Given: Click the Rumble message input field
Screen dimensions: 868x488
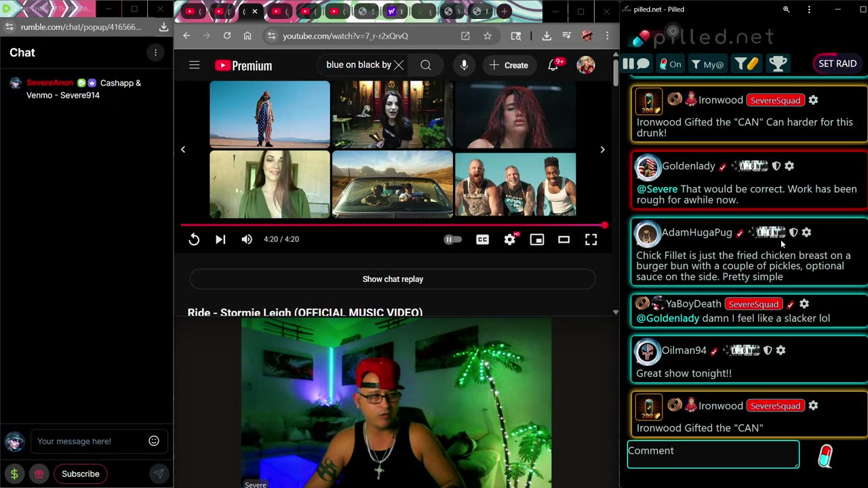Looking at the screenshot, I should [90, 441].
